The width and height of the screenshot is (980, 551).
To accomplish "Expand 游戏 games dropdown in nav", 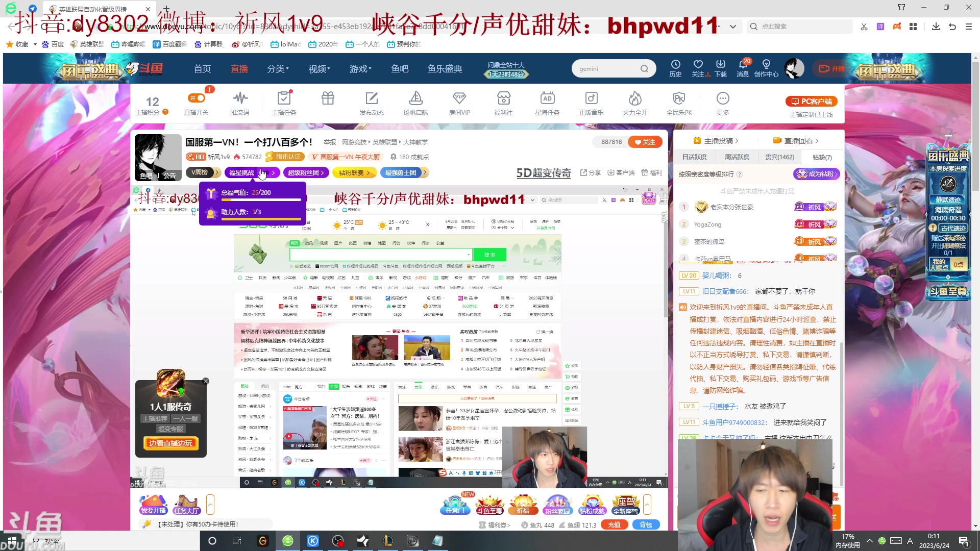I will (360, 69).
